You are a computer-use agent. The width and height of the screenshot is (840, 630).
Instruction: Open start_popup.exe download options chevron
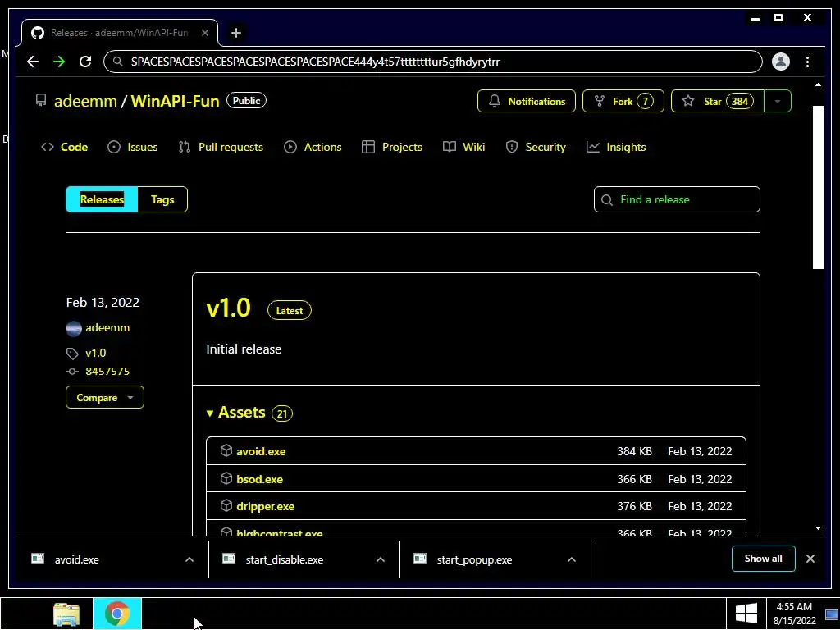click(572, 559)
